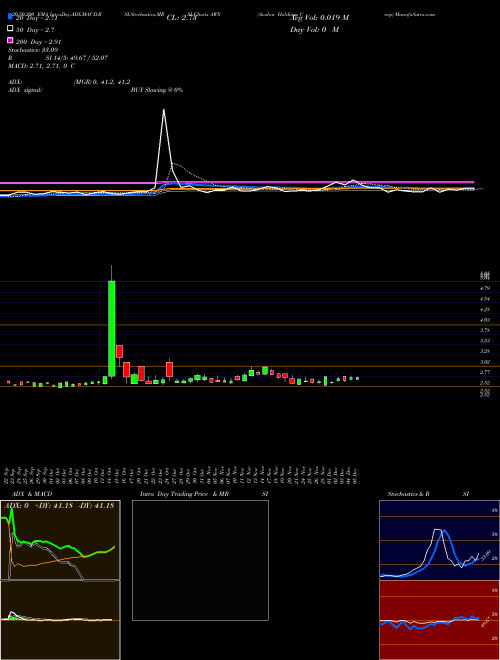Click the 3.02 price axis label
Screen dimensions: 500x660
485,362
